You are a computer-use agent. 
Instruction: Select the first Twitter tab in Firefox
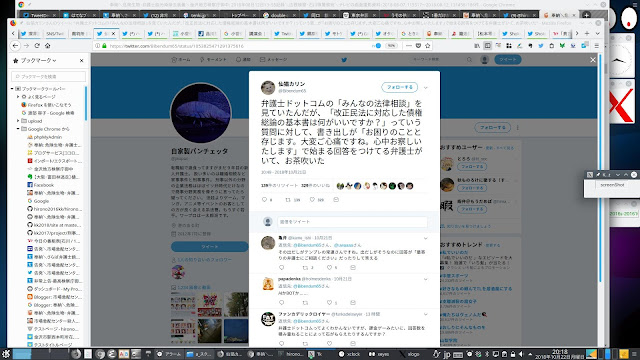tap(30, 33)
